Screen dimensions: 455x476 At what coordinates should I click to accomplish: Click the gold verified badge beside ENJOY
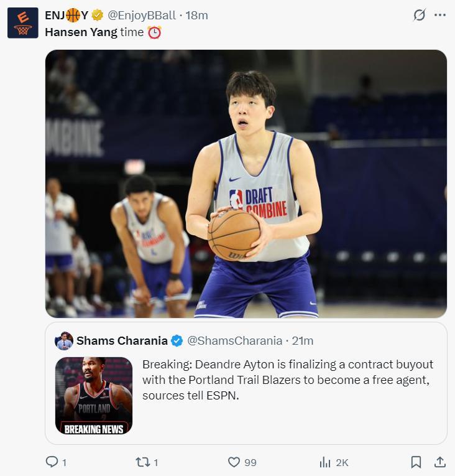[97, 15]
